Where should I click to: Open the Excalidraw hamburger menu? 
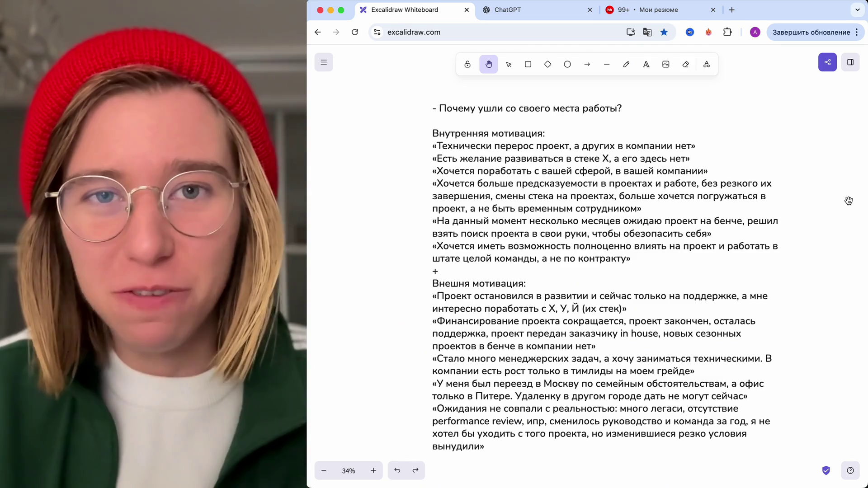pos(324,62)
